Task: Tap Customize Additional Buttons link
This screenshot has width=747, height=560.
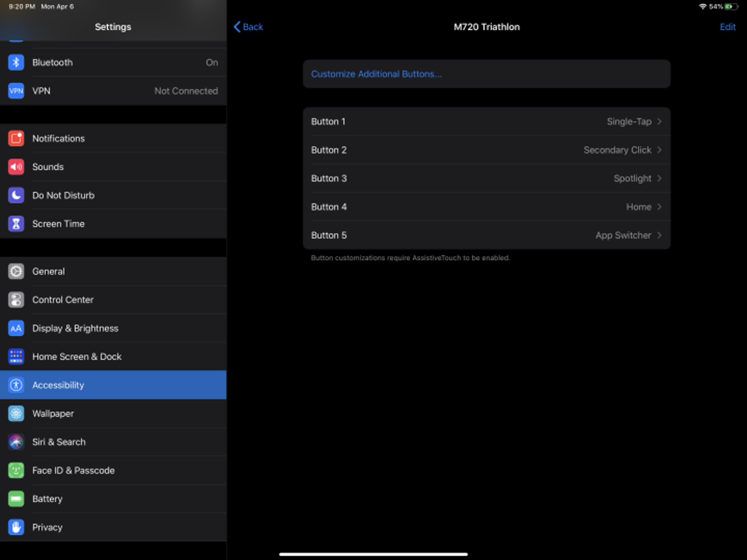Action: click(376, 74)
